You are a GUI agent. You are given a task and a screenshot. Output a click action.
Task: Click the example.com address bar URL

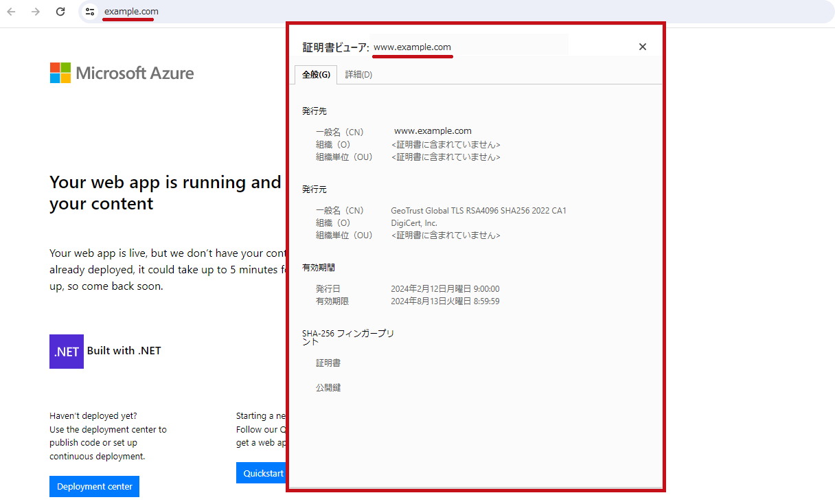click(x=131, y=12)
